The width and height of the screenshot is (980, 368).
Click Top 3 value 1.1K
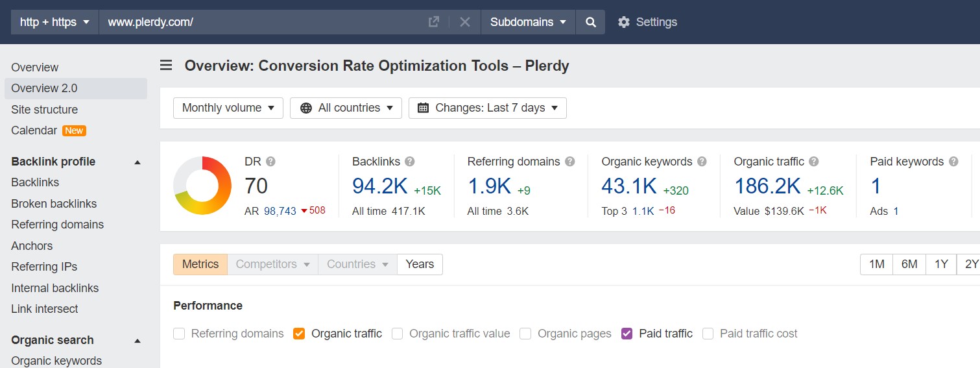(x=643, y=211)
